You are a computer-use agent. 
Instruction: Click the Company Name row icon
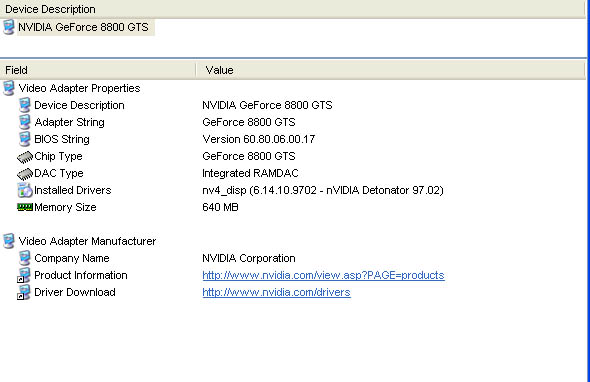coord(24,258)
